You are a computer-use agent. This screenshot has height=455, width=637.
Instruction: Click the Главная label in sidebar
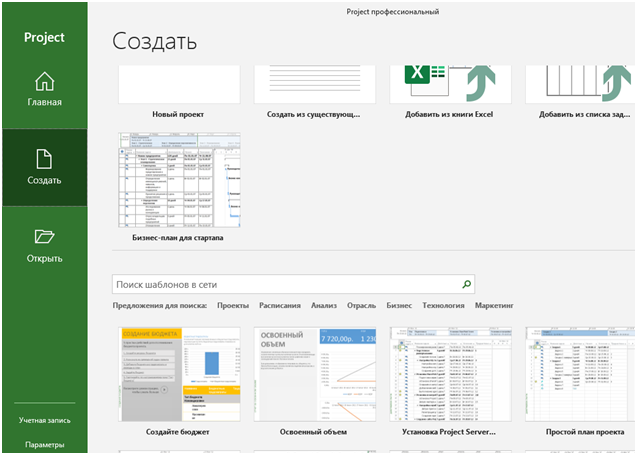(x=44, y=102)
